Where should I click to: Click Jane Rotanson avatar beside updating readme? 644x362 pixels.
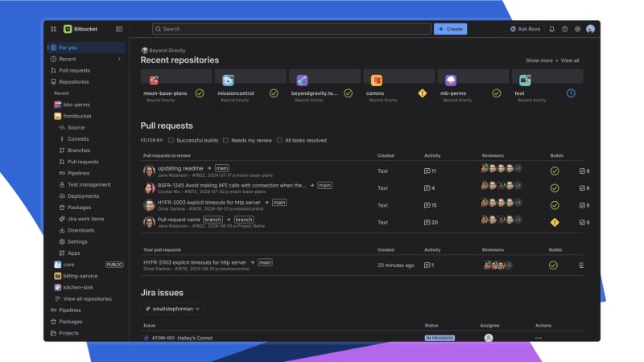(149, 171)
